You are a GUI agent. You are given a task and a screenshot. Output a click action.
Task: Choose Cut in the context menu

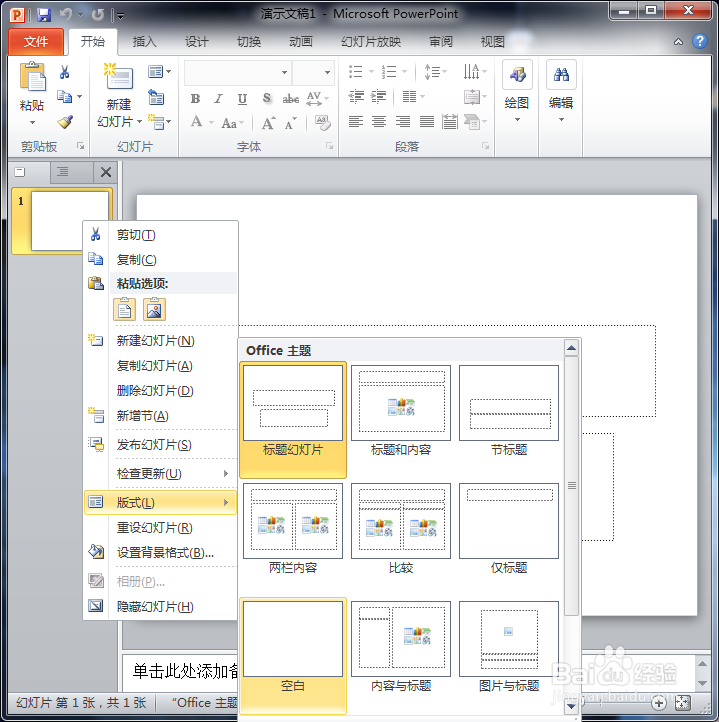pos(161,235)
